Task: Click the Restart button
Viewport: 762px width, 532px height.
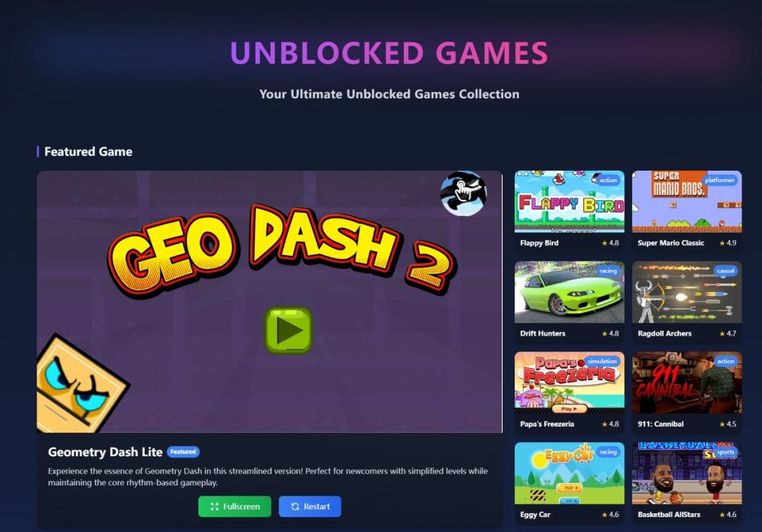Action: point(310,506)
